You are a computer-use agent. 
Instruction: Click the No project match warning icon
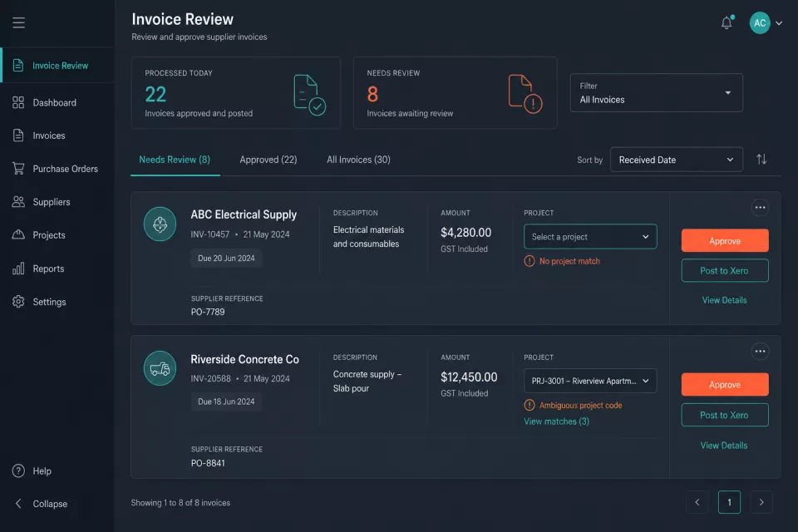pyautogui.click(x=530, y=261)
